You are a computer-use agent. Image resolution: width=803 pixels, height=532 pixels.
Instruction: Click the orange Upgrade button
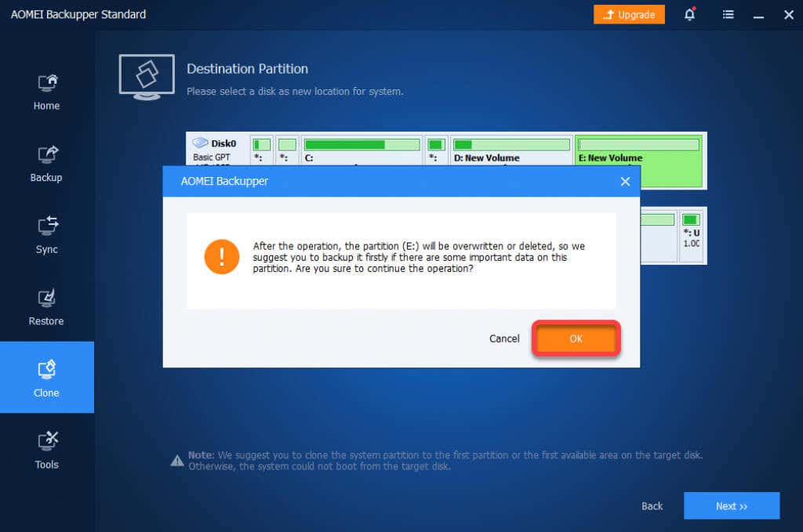(629, 14)
